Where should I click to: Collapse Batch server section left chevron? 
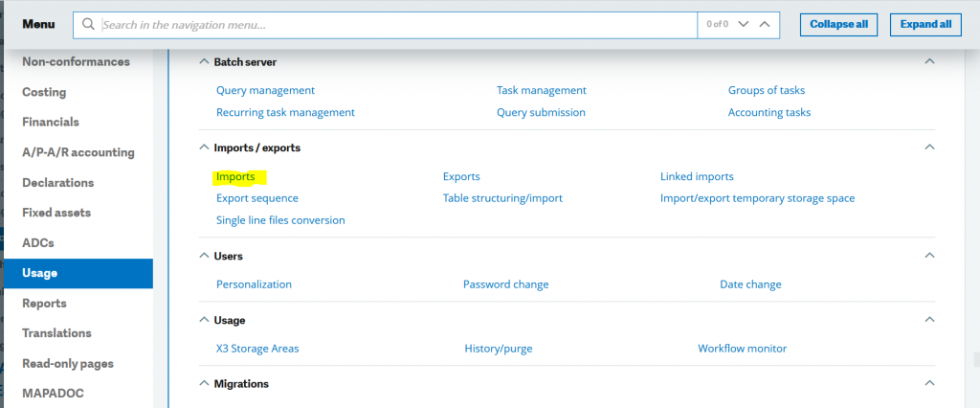pyautogui.click(x=204, y=62)
